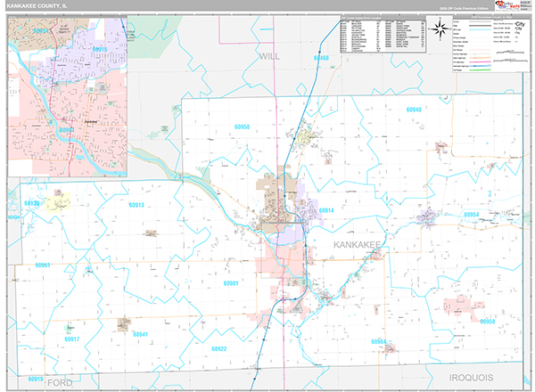Select ZIP code label 60913
Image resolution: width=535 pixels, height=392 pixels.
[x=136, y=205]
